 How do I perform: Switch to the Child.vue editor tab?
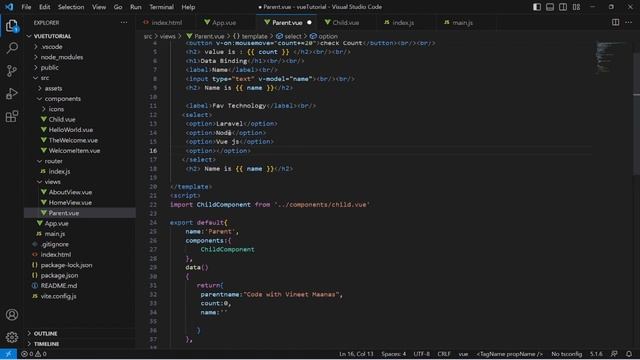(345, 22)
